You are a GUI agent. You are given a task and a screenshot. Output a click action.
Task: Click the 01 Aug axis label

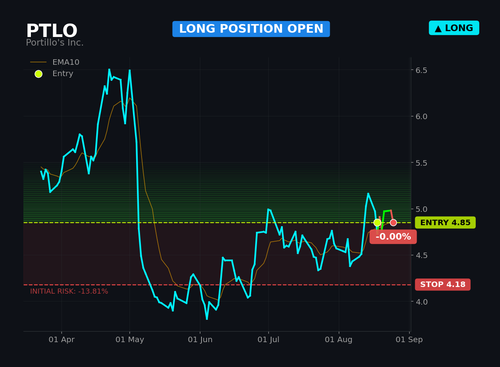[x=338, y=339]
